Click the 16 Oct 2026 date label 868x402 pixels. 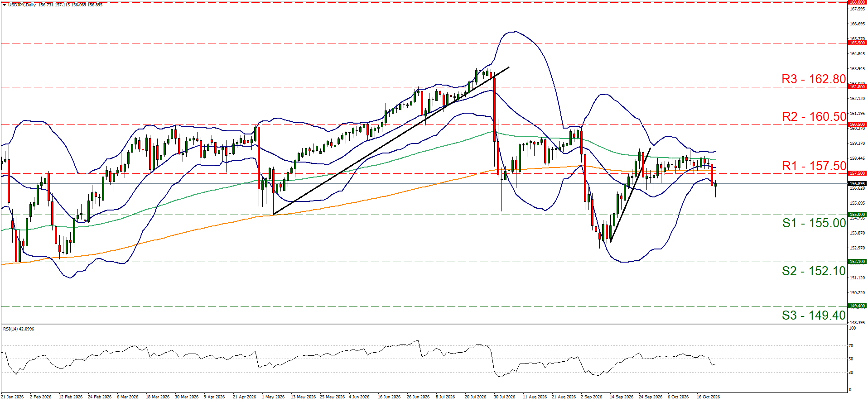point(708,397)
